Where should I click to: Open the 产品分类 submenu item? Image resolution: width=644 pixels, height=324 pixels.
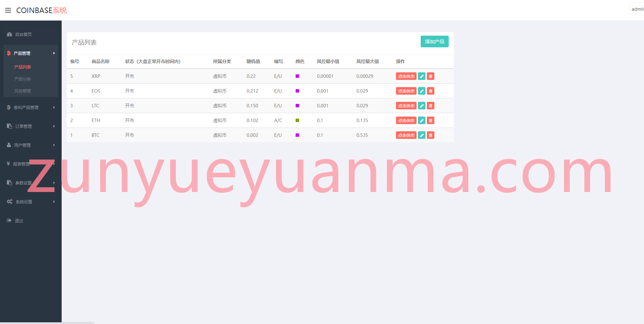[23, 79]
